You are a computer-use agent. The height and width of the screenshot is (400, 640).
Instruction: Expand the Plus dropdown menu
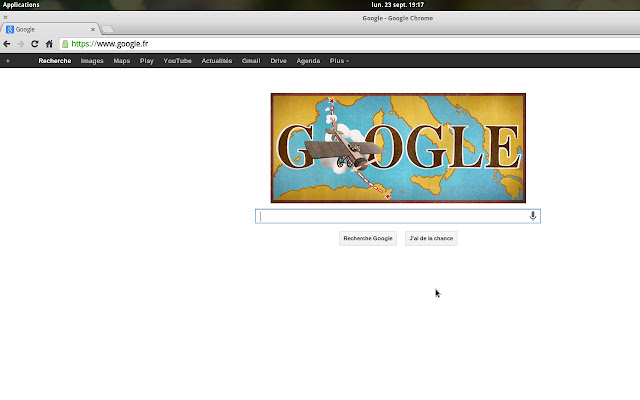coord(339,61)
